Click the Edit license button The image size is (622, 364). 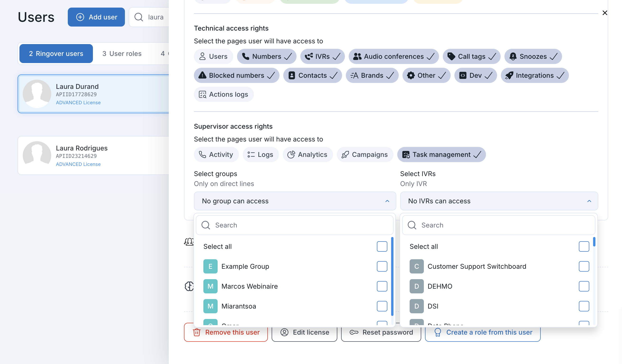tap(305, 332)
